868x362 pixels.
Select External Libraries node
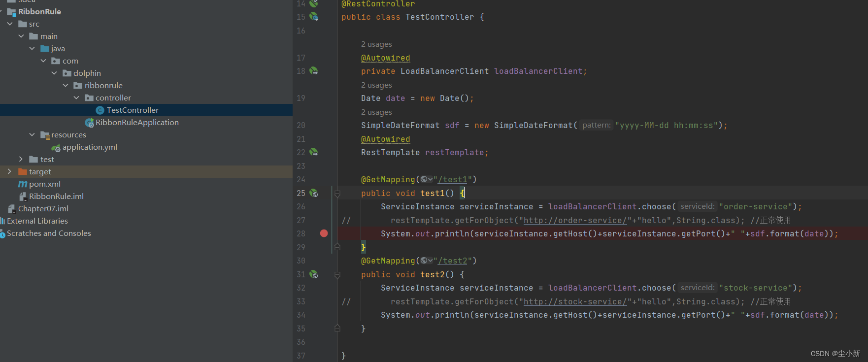37,221
